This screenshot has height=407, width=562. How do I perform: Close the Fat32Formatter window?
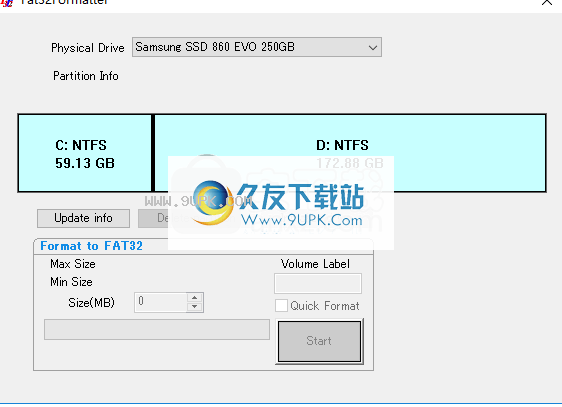point(547,3)
